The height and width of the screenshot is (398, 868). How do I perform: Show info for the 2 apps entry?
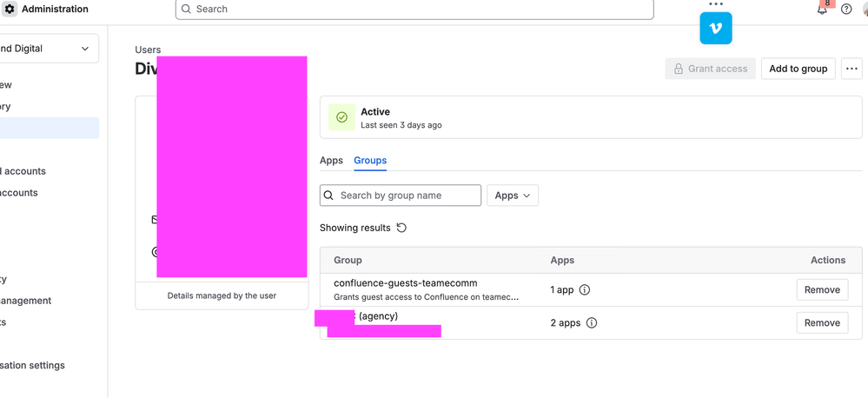tap(591, 322)
